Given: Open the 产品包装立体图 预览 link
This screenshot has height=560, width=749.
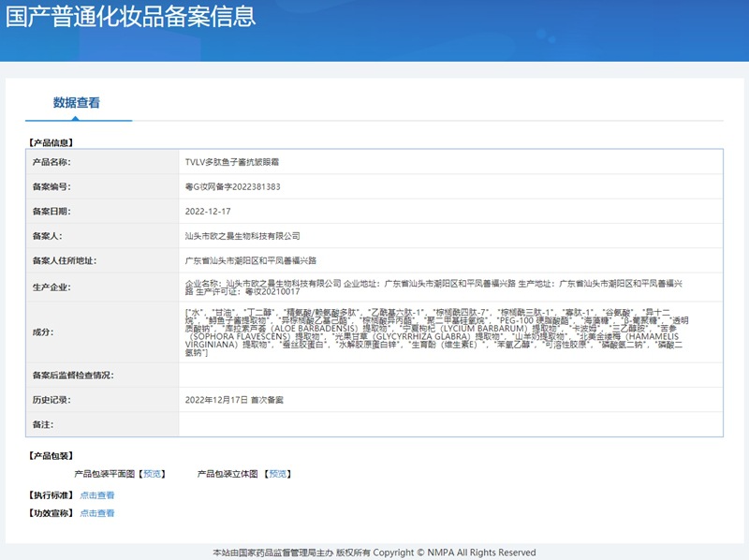Looking at the screenshot, I should point(279,473).
